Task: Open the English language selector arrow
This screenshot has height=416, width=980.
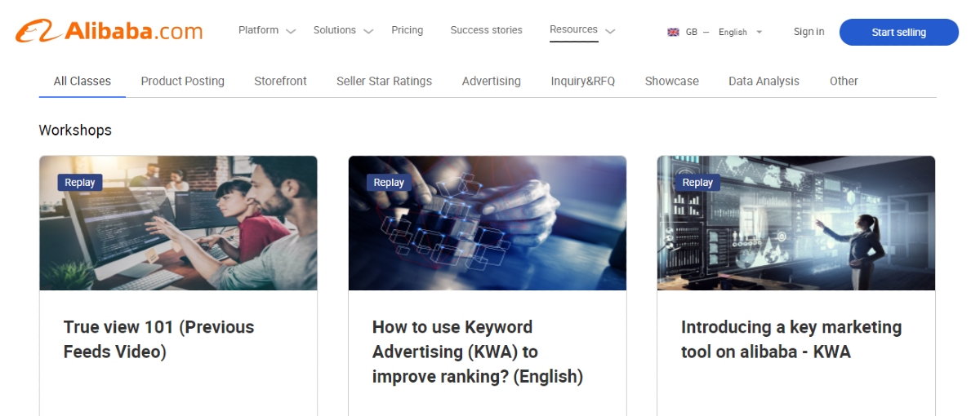Action: pyautogui.click(x=759, y=33)
